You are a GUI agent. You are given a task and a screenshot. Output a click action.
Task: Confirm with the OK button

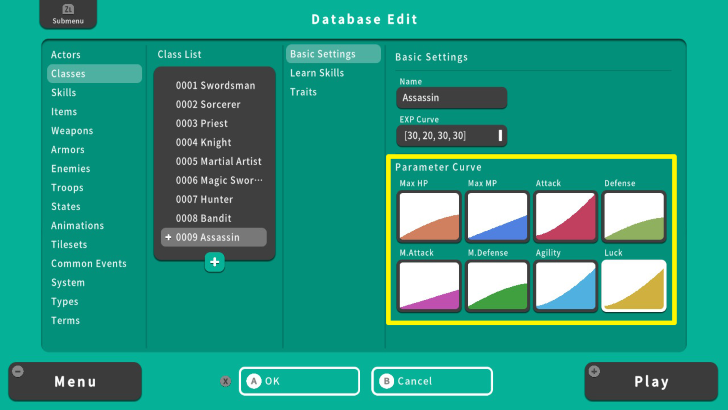[x=299, y=381]
